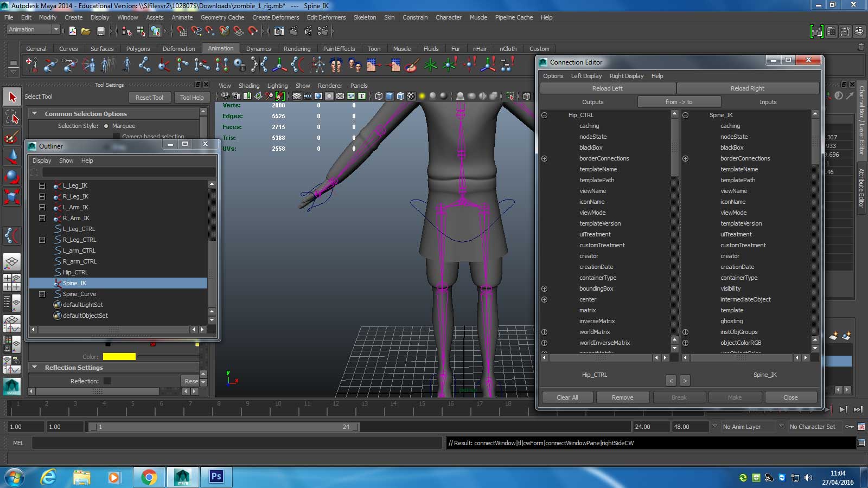The height and width of the screenshot is (488, 868).
Task: Open Photoshop from taskbar
Action: pyautogui.click(x=216, y=477)
